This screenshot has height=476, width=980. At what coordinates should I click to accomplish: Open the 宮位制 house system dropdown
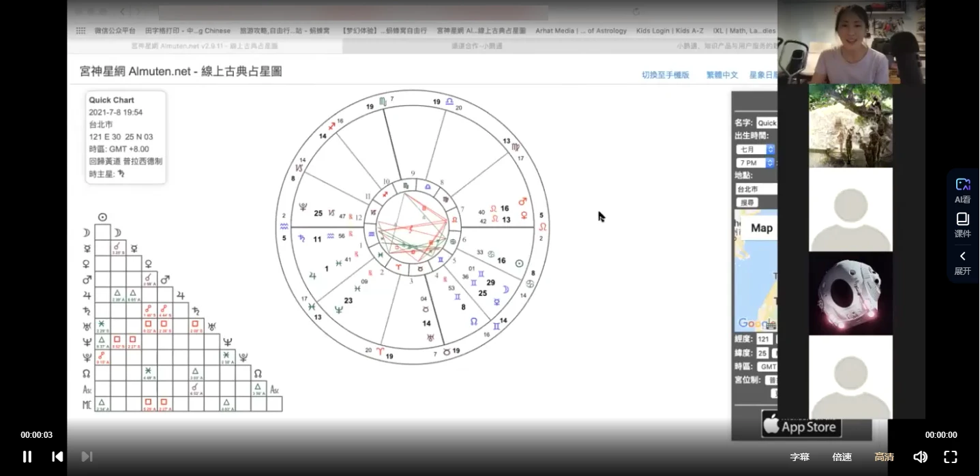(771, 380)
